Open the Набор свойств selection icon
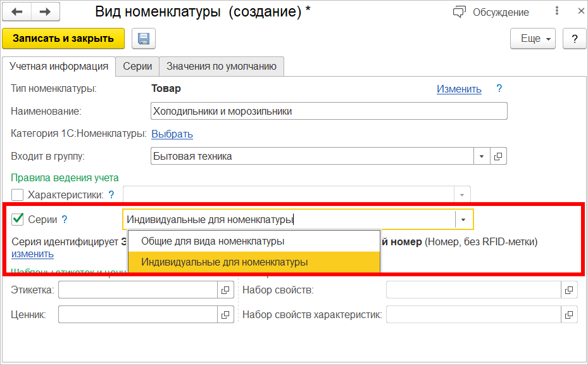The height and width of the screenshot is (365, 588). pyautogui.click(x=569, y=290)
